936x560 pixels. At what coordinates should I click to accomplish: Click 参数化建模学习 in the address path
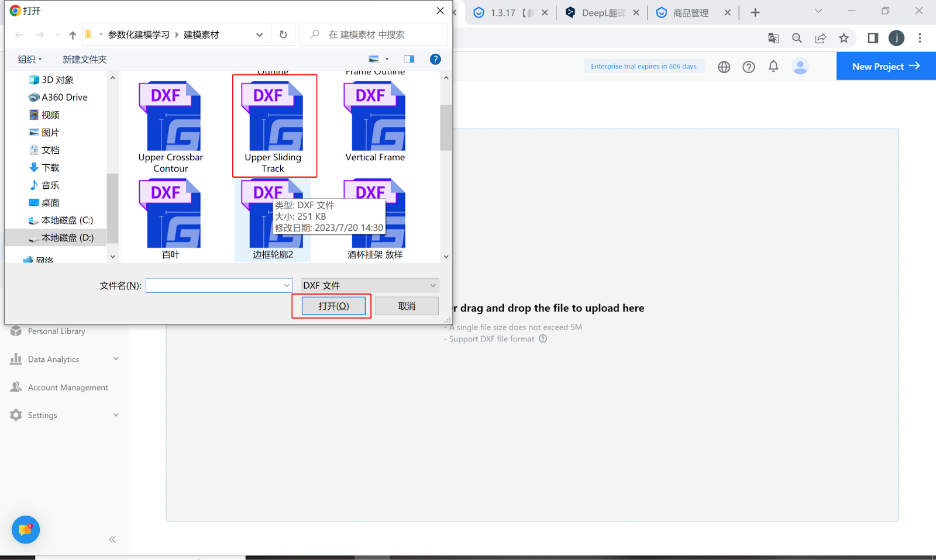click(139, 34)
